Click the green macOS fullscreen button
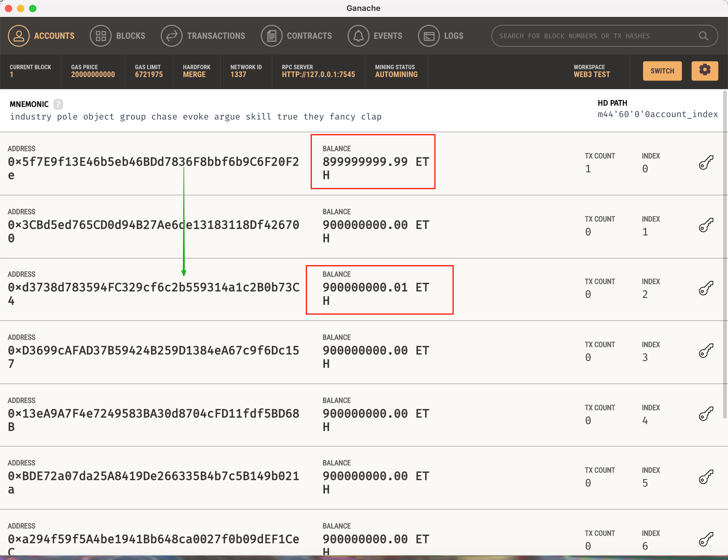 pos(33,8)
